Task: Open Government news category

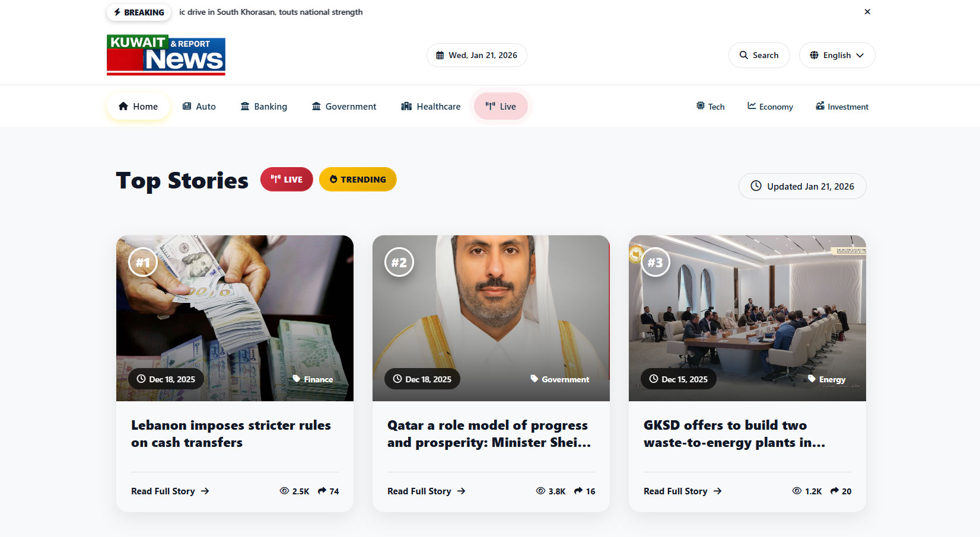Action: coord(344,107)
